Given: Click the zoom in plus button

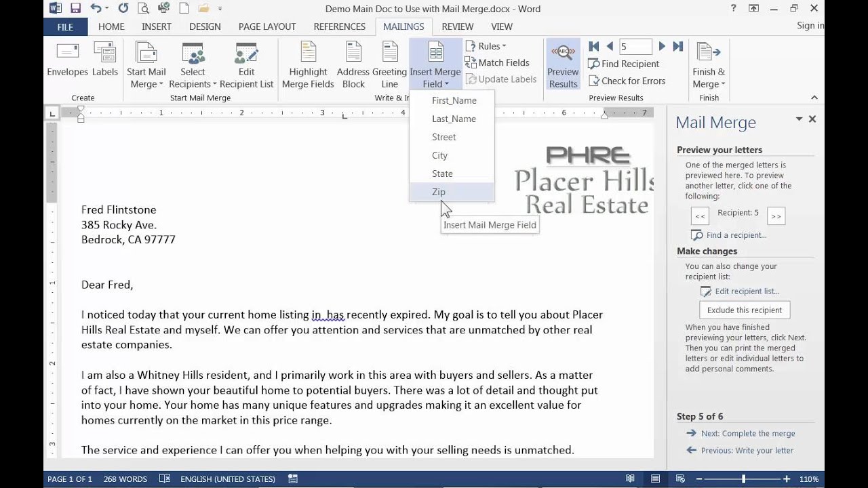Looking at the screenshot, I should (x=787, y=479).
